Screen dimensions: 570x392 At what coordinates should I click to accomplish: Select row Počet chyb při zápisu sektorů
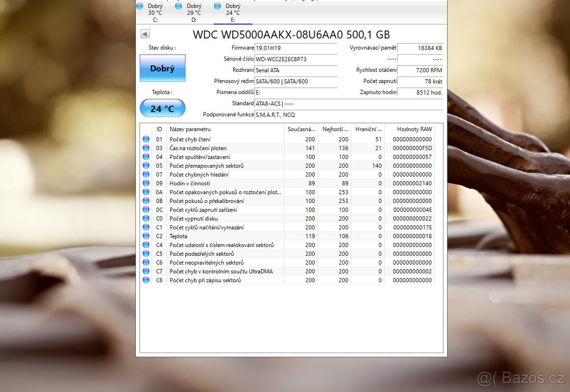[x=288, y=280]
